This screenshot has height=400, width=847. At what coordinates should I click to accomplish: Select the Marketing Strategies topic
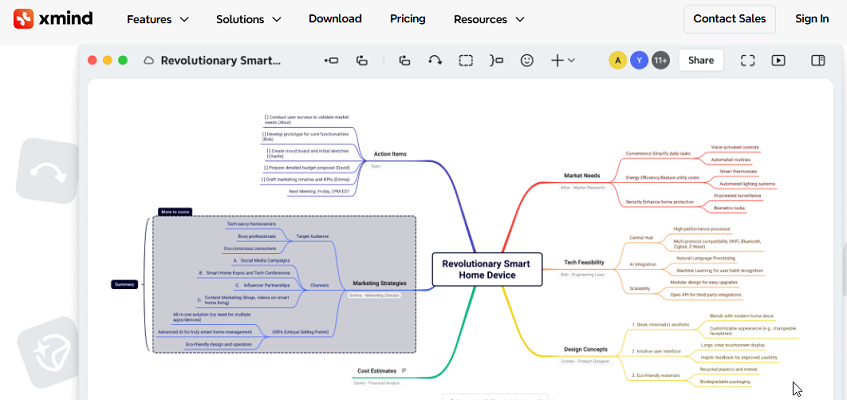click(x=379, y=283)
